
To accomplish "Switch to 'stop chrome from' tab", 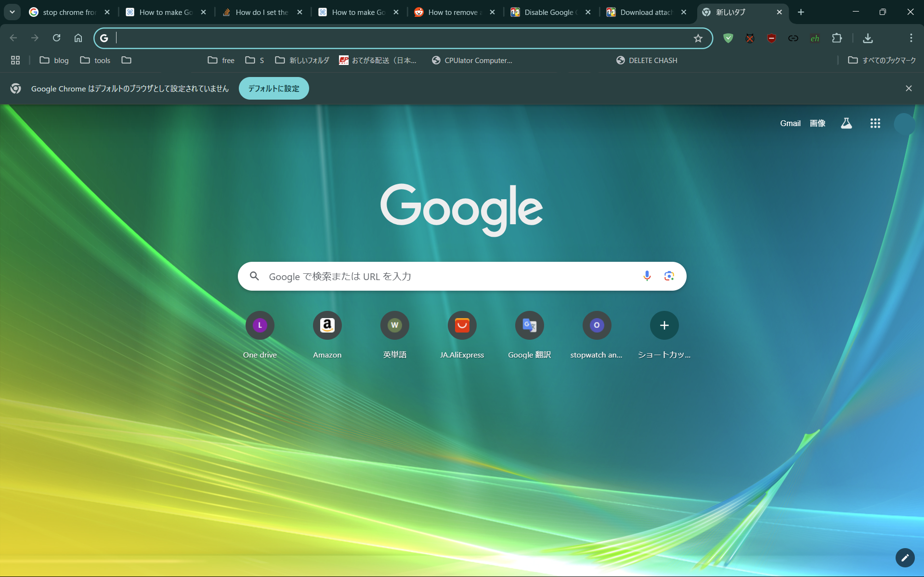I will 70,12.
